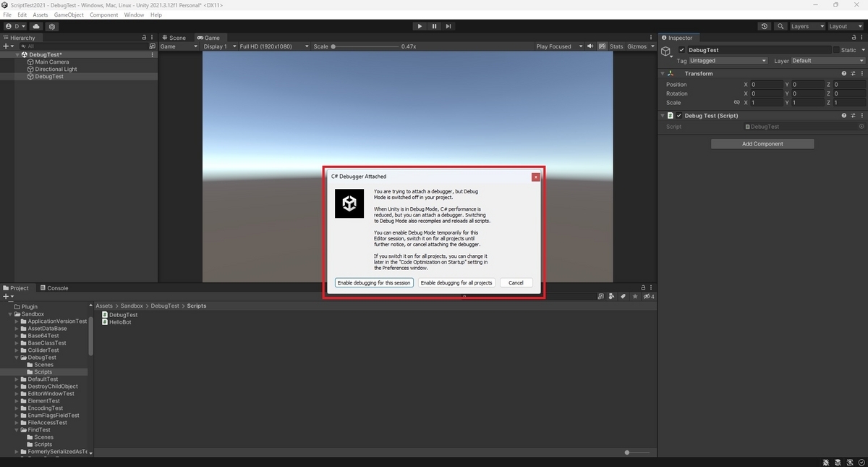
Task: Open the Layout dropdown
Action: click(845, 26)
